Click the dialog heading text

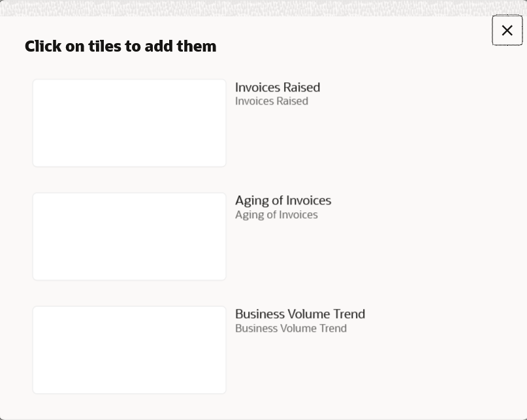tap(120, 46)
